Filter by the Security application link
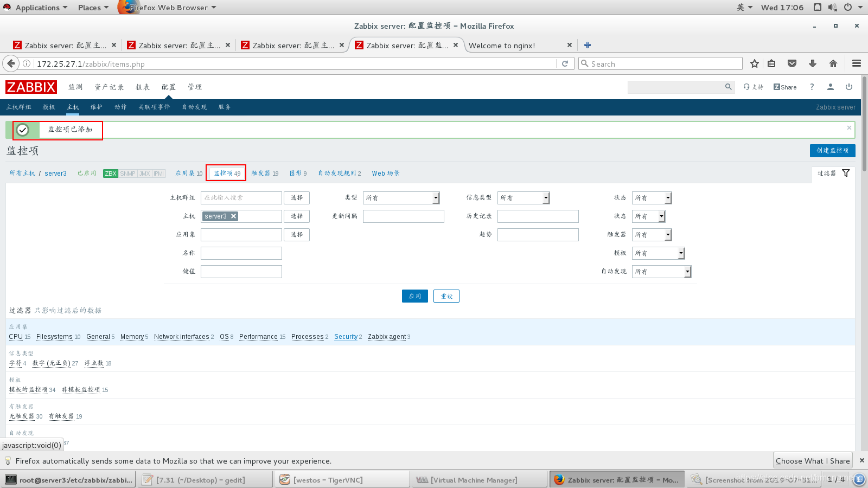 click(346, 337)
